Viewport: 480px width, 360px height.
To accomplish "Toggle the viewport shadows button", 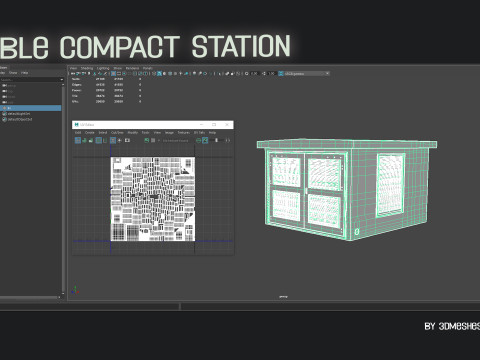I will tap(186, 73).
